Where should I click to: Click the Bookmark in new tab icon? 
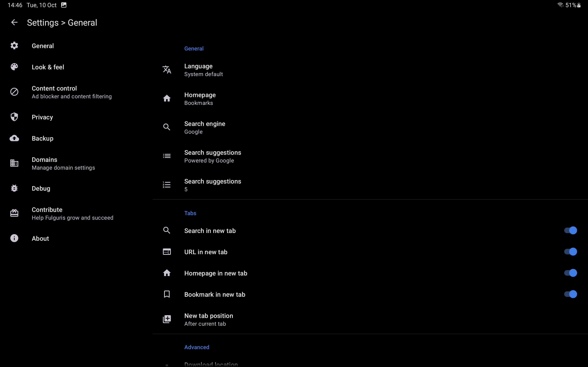[167, 294]
